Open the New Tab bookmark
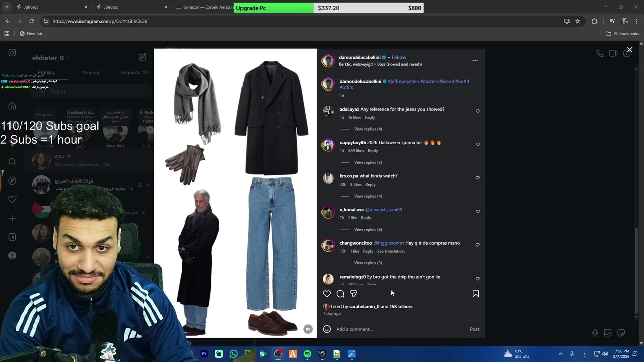 (x=31, y=33)
